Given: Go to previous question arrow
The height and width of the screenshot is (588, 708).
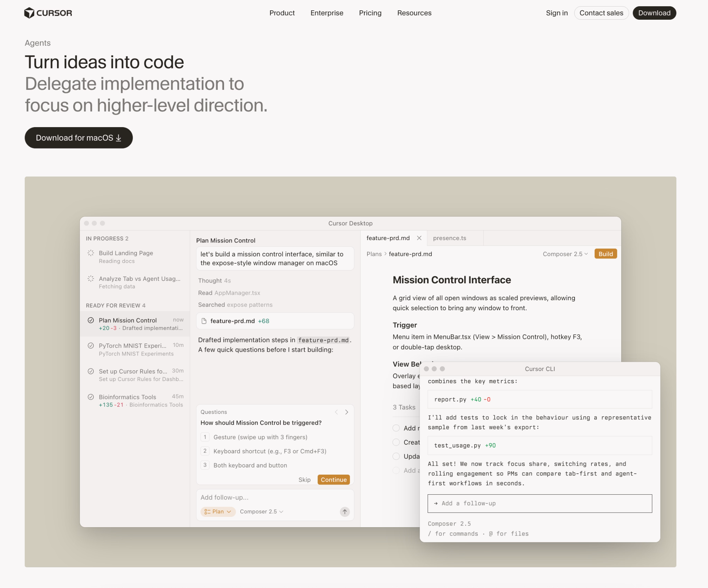Looking at the screenshot, I should (x=336, y=412).
